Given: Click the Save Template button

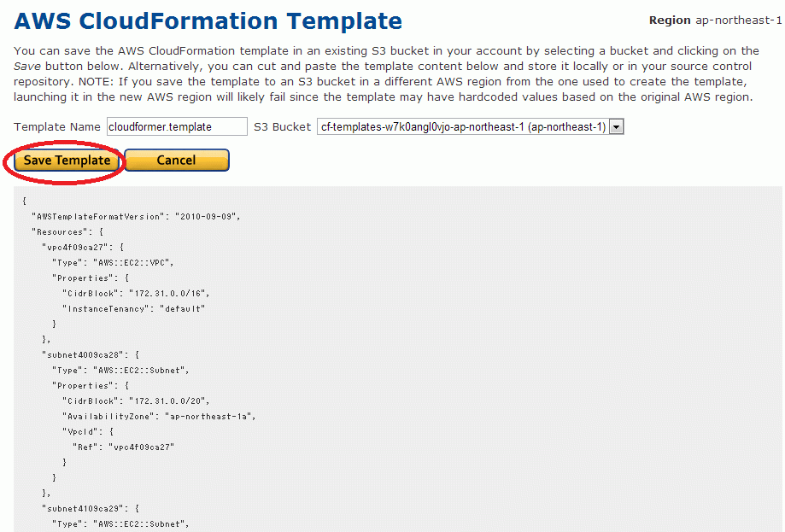Looking at the screenshot, I should 67,161.
